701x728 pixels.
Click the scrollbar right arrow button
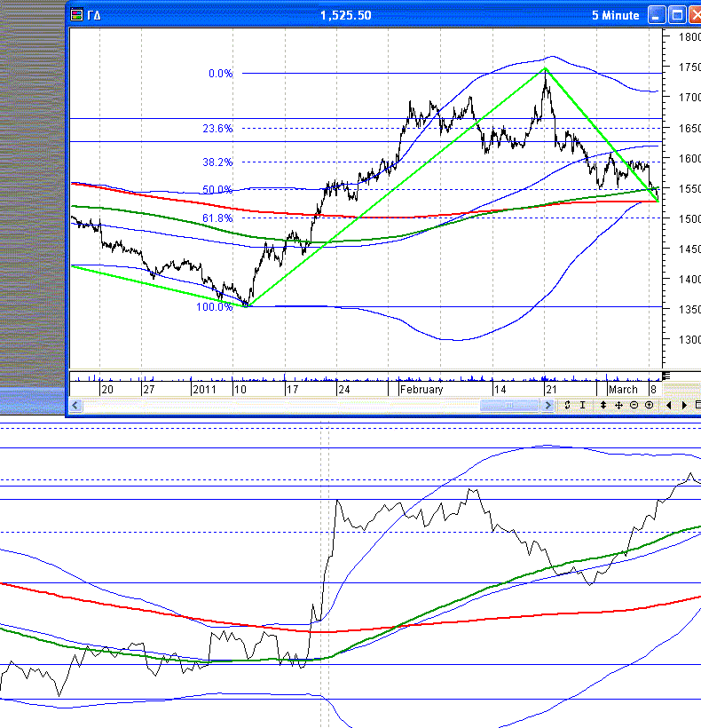coord(547,405)
